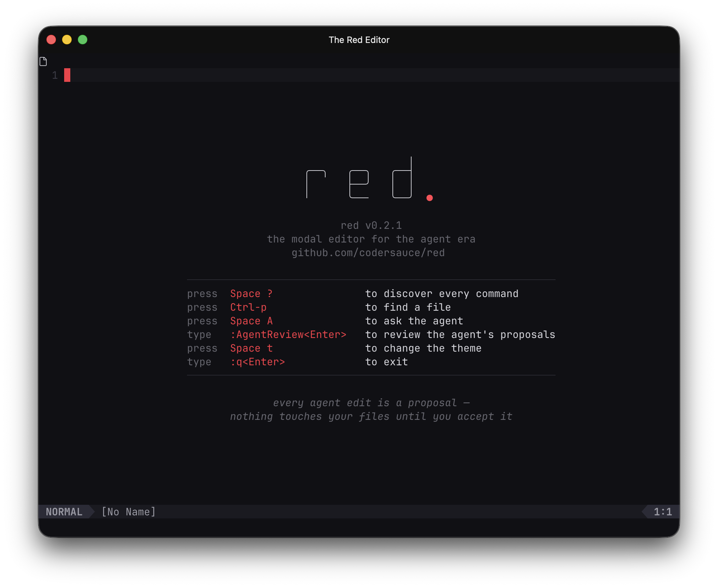Click the ':q<Enter>' command text
Viewport: 718px width, 588px height.
(258, 362)
